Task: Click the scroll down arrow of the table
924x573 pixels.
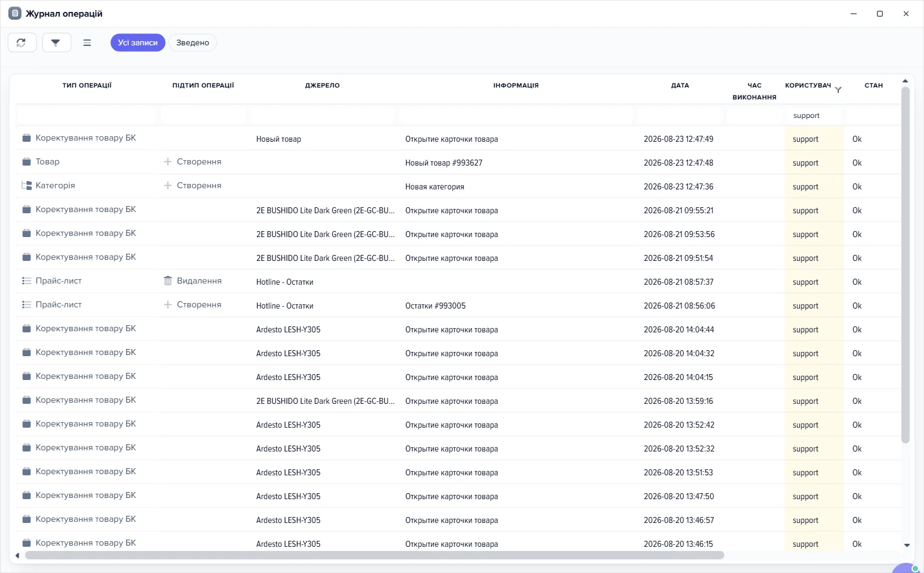Action: click(907, 545)
